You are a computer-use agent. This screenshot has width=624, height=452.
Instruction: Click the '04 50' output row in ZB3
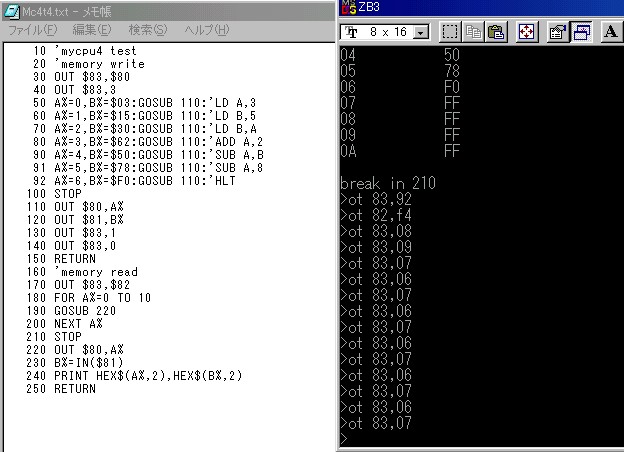pos(400,55)
